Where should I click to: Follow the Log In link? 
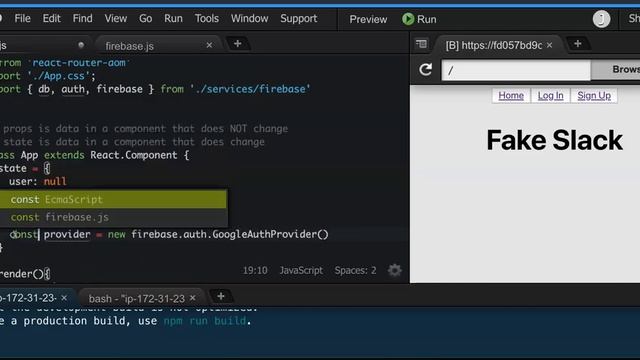coord(550,96)
